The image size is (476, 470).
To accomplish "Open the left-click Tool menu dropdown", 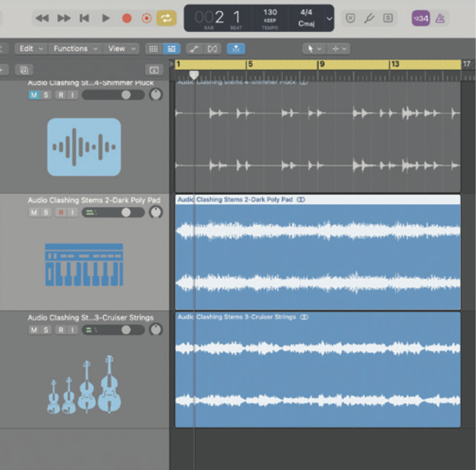I will pyautogui.click(x=313, y=49).
